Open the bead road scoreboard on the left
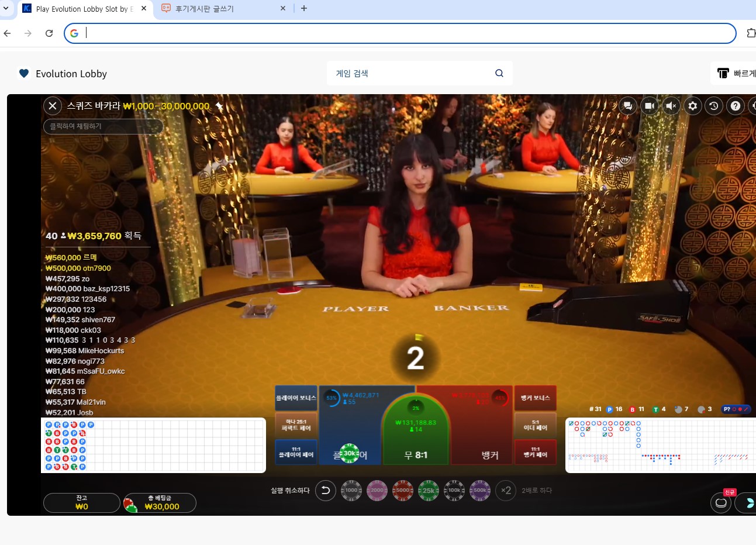The image size is (756, 545). 154,445
